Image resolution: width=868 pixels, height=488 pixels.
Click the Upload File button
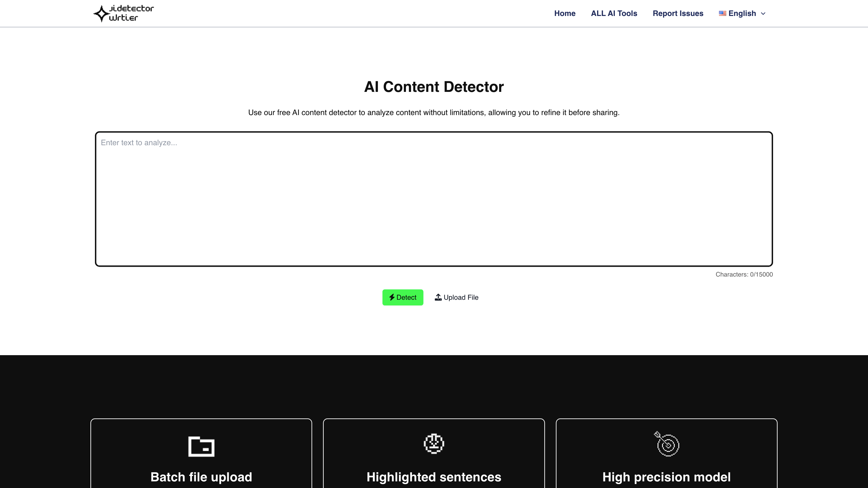click(x=456, y=297)
